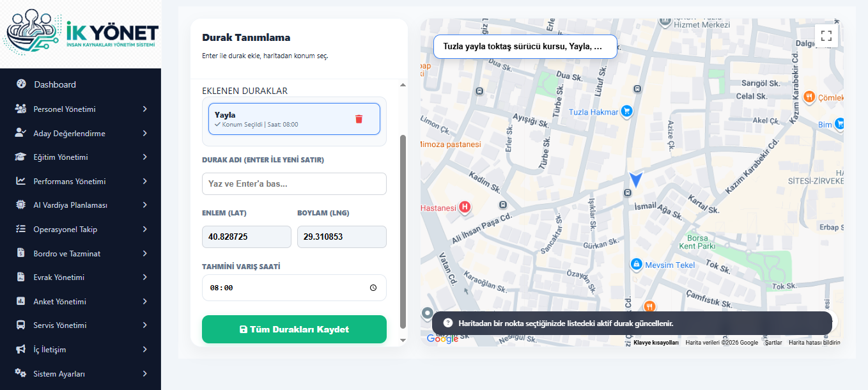Open Şartlar link on map
This screenshot has width=868, height=390.
click(x=773, y=343)
